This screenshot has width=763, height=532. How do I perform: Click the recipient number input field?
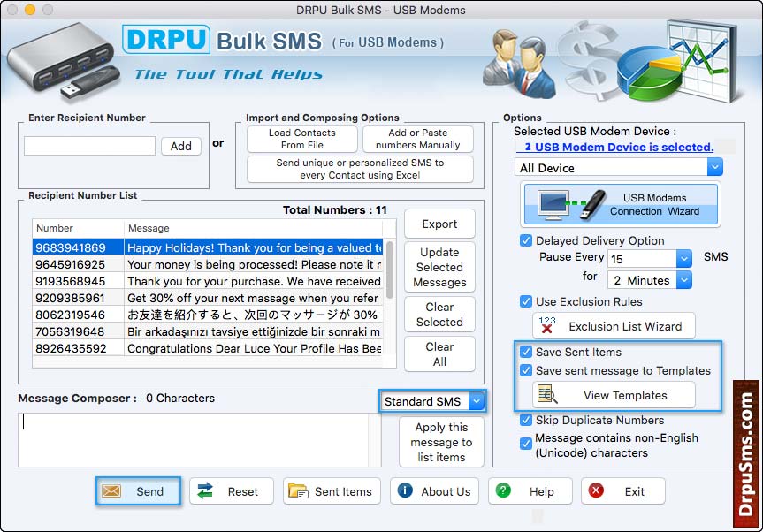89,146
